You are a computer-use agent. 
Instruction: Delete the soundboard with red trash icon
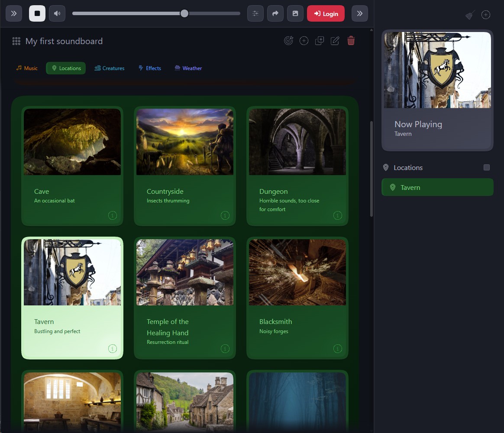(351, 41)
